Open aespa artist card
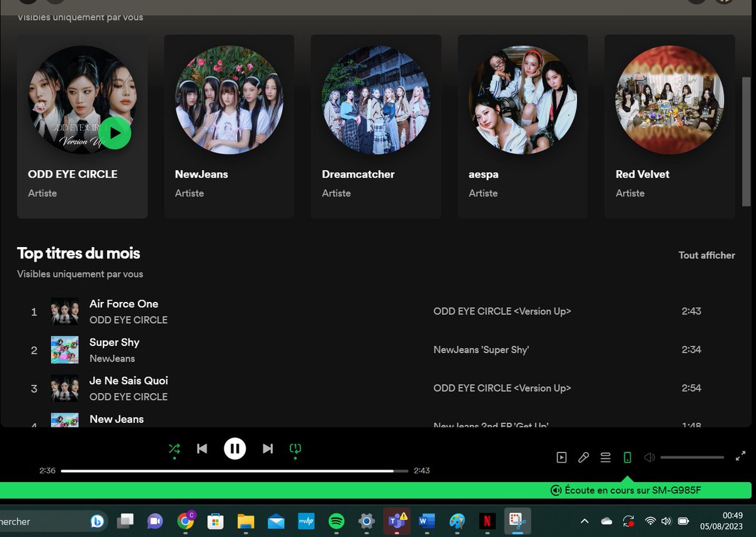The height and width of the screenshot is (537, 756). pyautogui.click(x=523, y=126)
